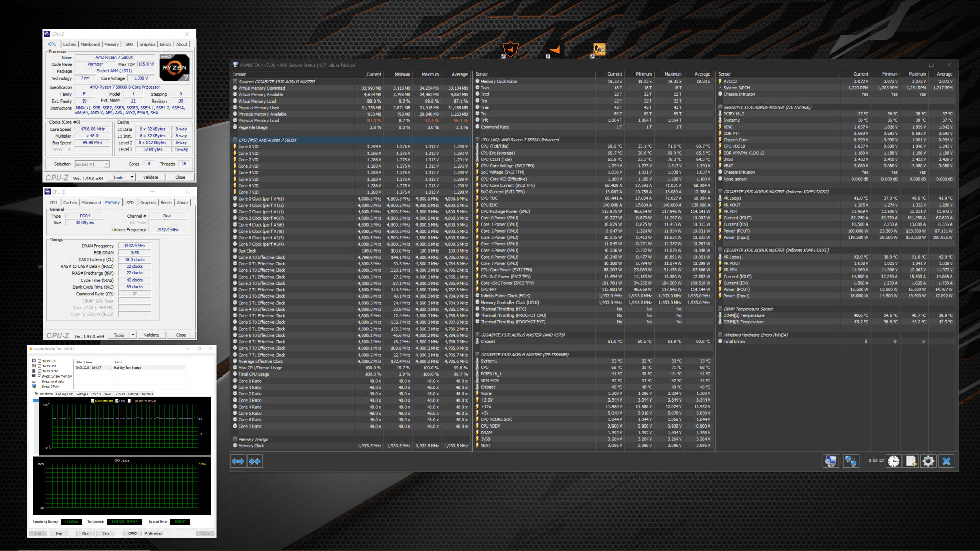Viewport: 980px width, 551px height.
Task: Collapse the Windows Hardware Errors (WHEA) group
Action: pyautogui.click(x=720, y=335)
